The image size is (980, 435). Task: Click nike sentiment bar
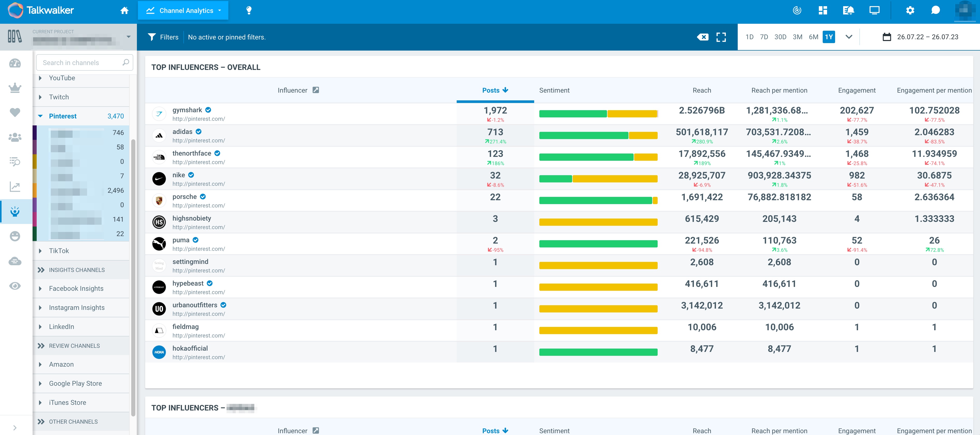tap(598, 179)
